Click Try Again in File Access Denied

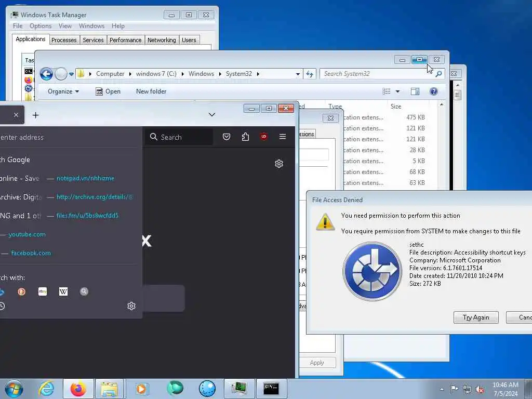click(x=476, y=317)
